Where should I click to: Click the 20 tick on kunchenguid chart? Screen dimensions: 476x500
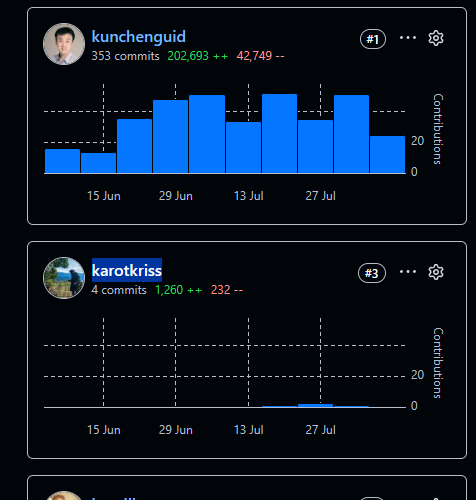pos(417,141)
